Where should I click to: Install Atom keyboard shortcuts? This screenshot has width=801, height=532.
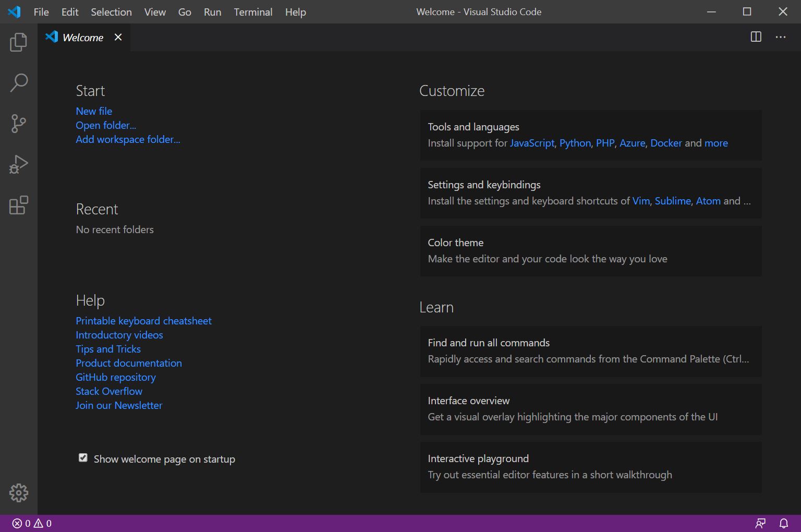point(708,201)
